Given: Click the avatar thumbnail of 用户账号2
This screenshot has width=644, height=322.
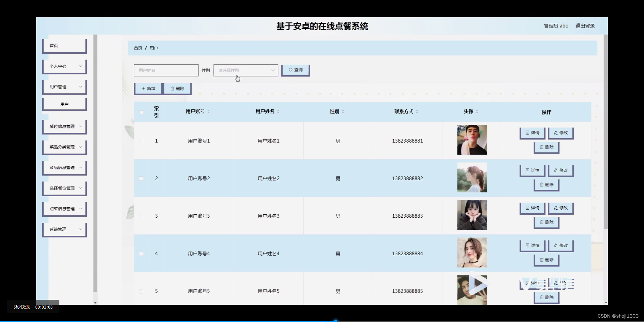Looking at the screenshot, I should [x=472, y=177].
